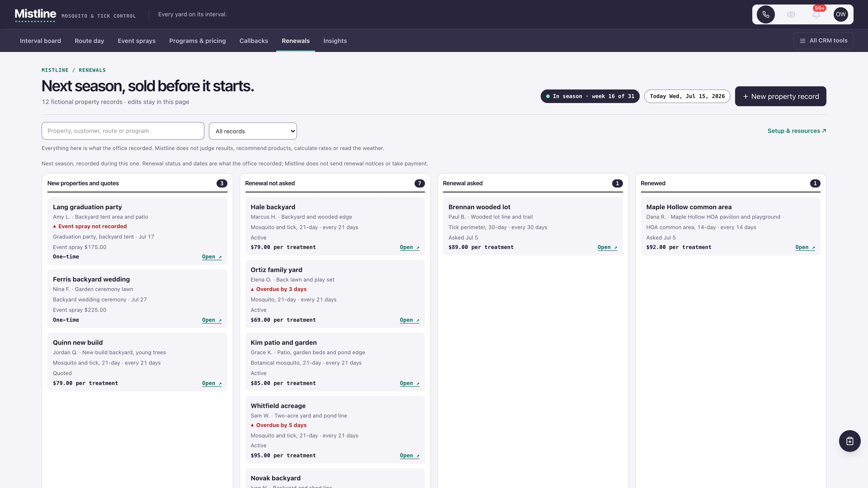Toggle the eye visibility icon in header
Image resolution: width=868 pixels, height=488 pixels.
pyautogui.click(x=791, y=14)
